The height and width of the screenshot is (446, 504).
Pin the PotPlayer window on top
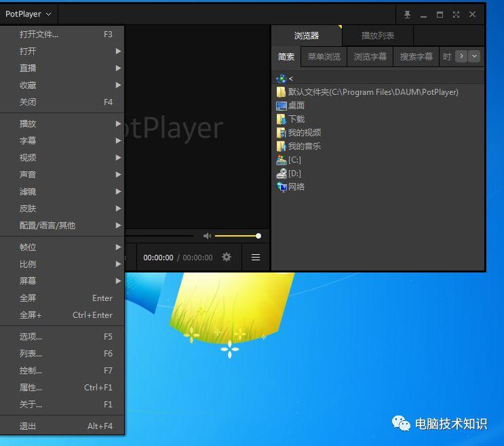click(x=407, y=14)
